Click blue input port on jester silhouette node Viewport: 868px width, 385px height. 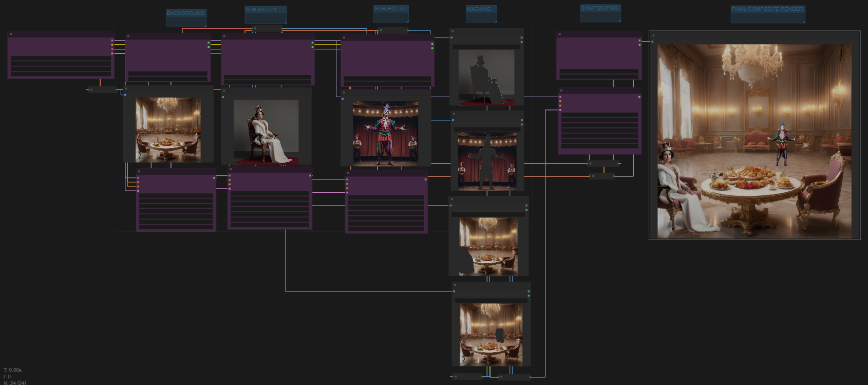coord(453,120)
